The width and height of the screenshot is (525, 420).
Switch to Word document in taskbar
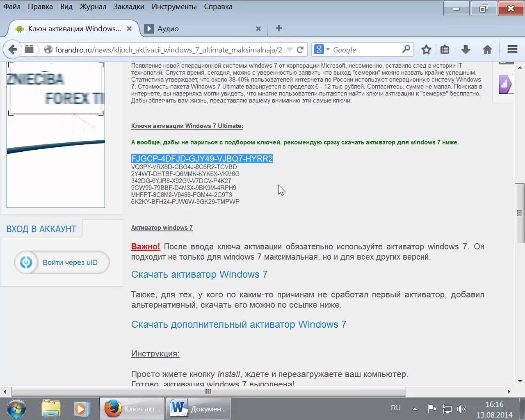tap(199, 409)
